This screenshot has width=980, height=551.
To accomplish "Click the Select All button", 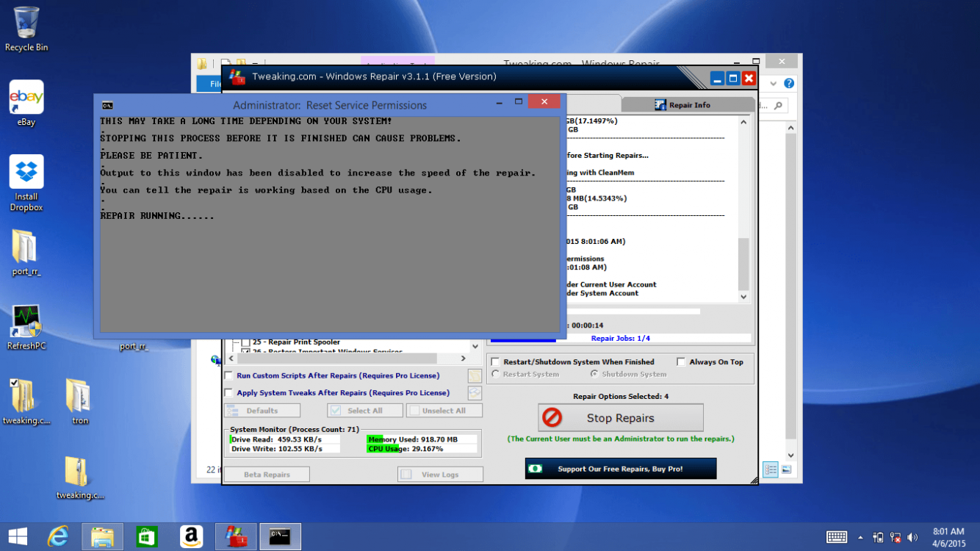I will [364, 411].
